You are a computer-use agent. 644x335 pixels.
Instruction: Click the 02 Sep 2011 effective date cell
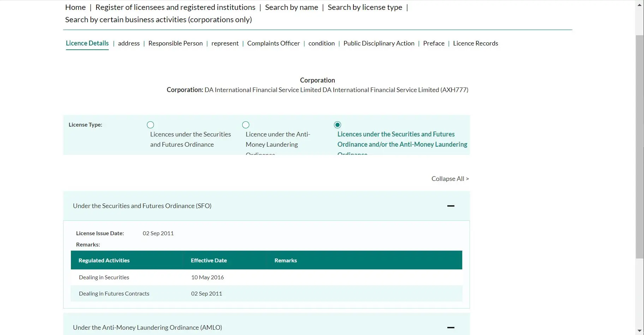pyautogui.click(x=207, y=294)
